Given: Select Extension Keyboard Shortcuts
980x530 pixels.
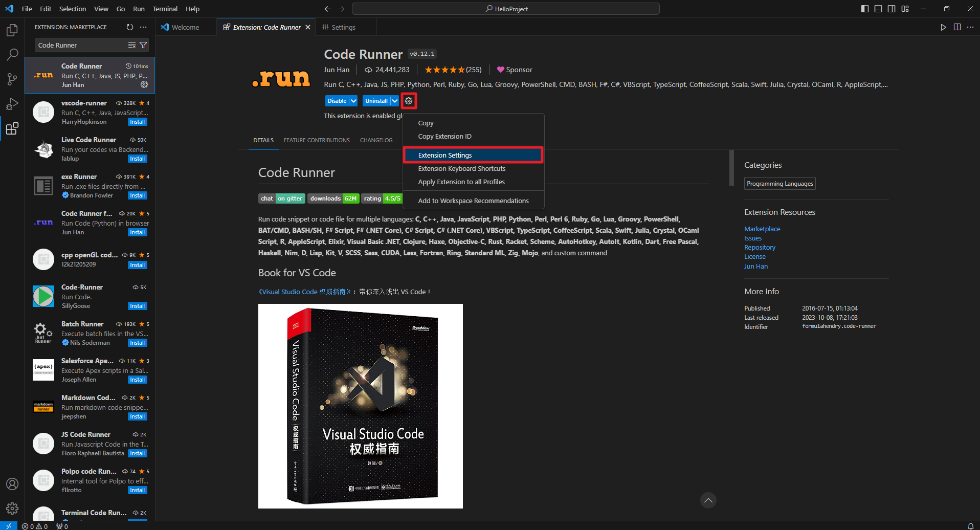Looking at the screenshot, I should 474,168.
